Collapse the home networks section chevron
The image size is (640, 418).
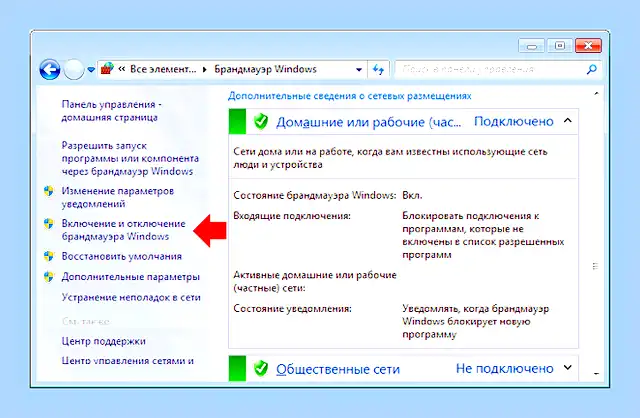pyautogui.click(x=568, y=121)
